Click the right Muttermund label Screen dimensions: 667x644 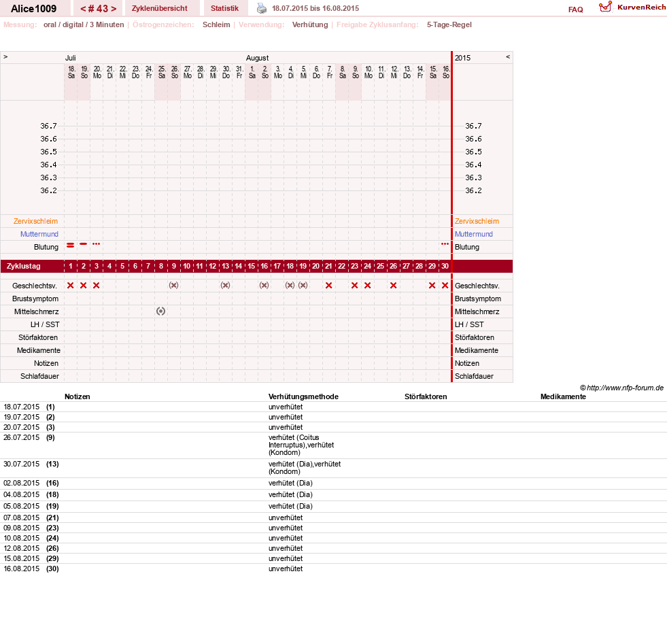click(474, 234)
